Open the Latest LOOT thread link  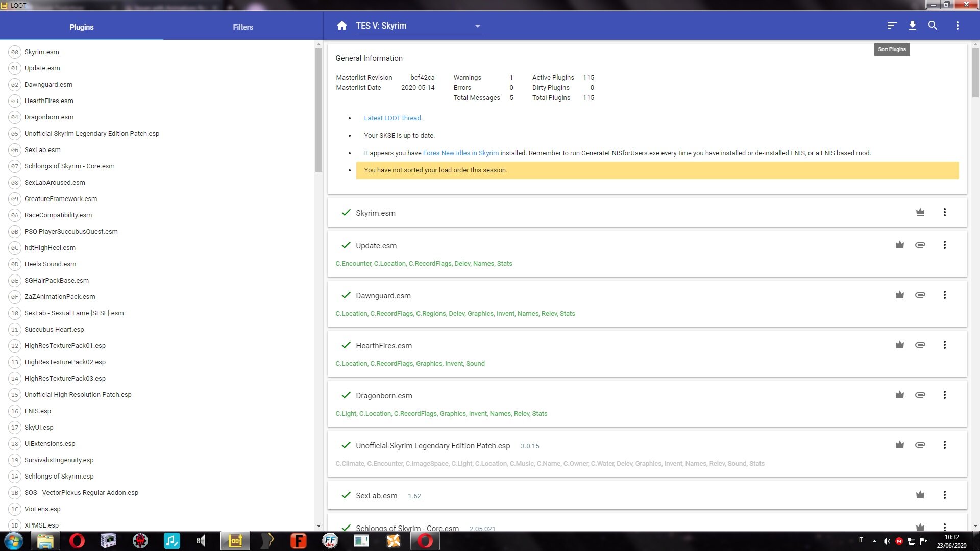point(393,118)
